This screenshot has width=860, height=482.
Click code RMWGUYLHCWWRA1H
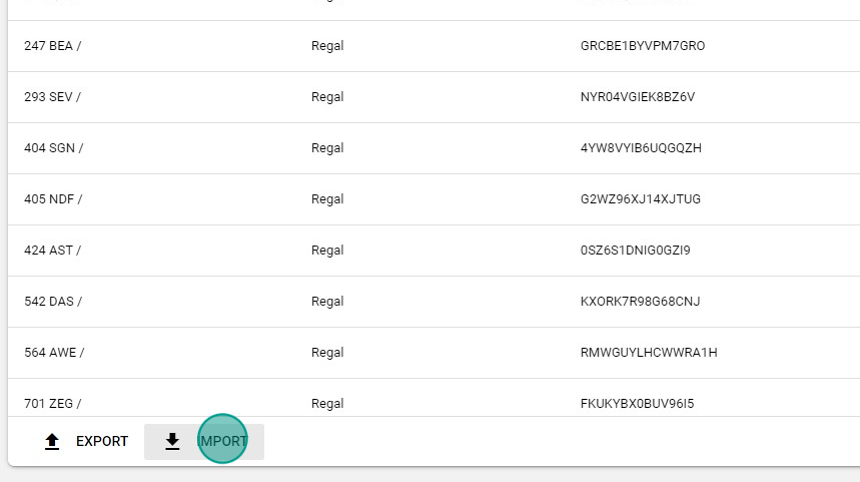649,353
